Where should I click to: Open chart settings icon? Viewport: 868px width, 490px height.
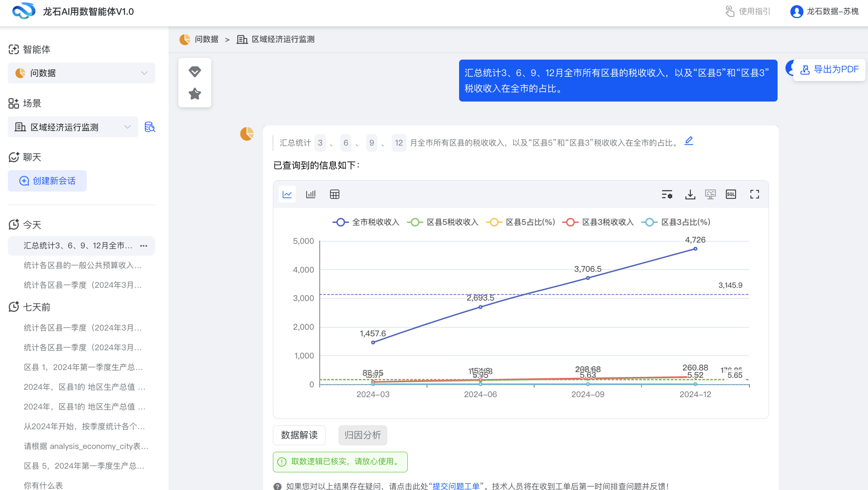coord(667,194)
